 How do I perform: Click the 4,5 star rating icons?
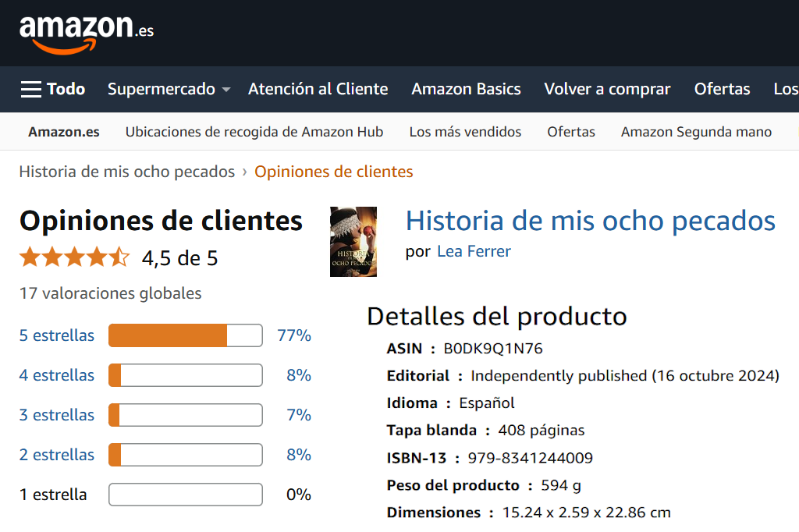[74, 257]
